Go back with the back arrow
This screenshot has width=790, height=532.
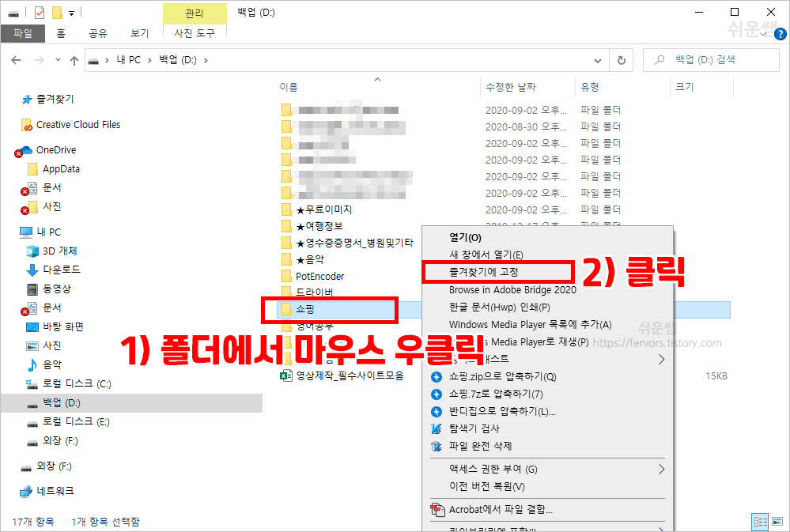[x=16, y=60]
